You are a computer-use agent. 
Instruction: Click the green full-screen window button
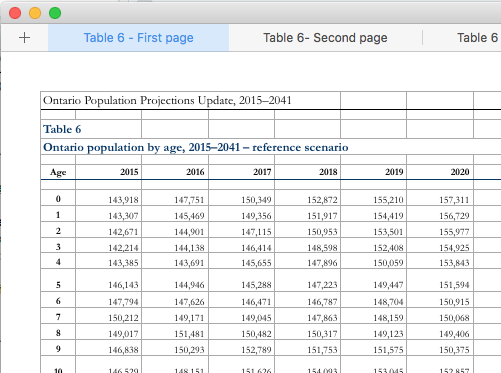[55, 13]
